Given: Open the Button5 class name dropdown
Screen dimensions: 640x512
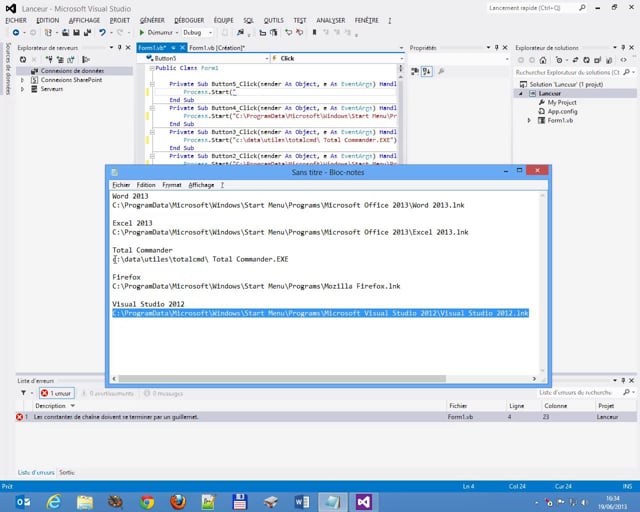Looking at the screenshot, I should click(x=267, y=59).
